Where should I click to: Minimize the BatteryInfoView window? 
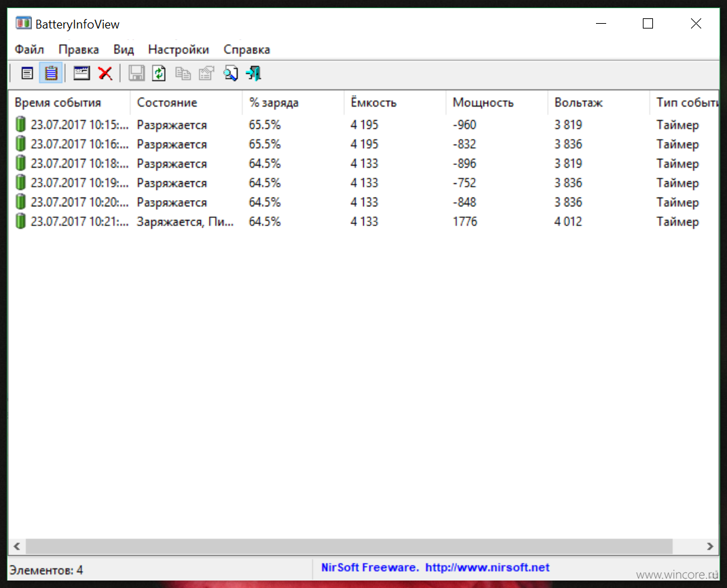click(x=601, y=23)
